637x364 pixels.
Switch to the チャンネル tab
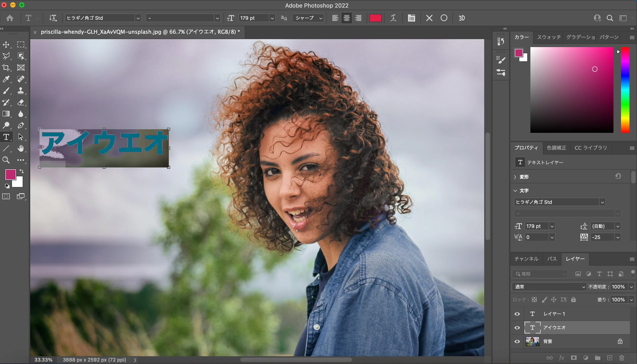(526, 259)
